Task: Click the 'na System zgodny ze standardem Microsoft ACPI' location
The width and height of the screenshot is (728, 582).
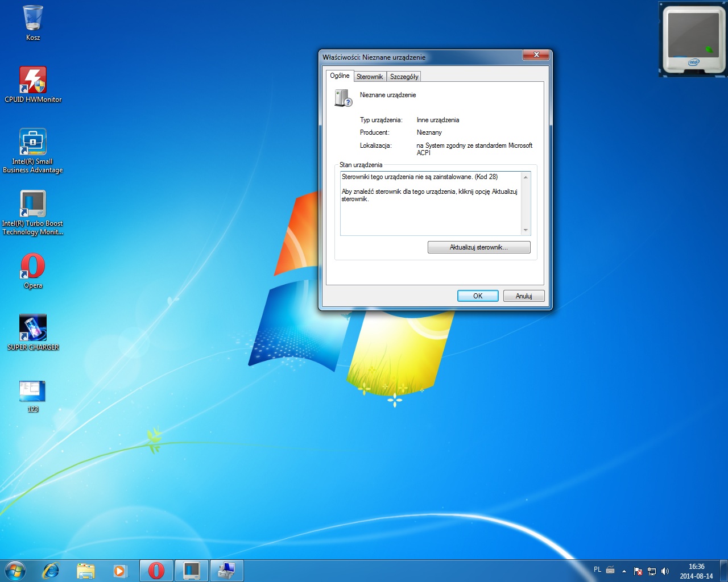Action: (x=474, y=149)
